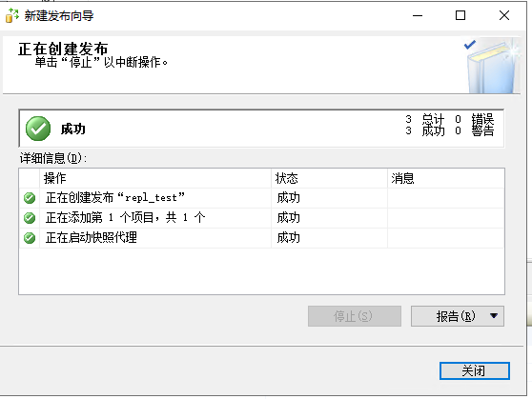Select row 正在启动快照代理
The width and height of the screenshot is (532, 399).
click(261, 238)
